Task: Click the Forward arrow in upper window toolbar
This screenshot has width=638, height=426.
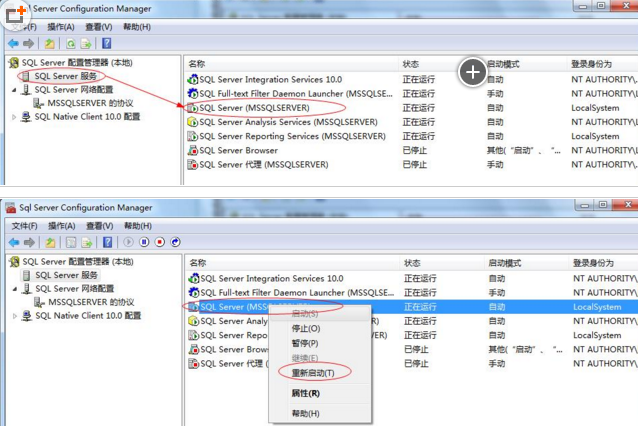Action: (28, 43)
